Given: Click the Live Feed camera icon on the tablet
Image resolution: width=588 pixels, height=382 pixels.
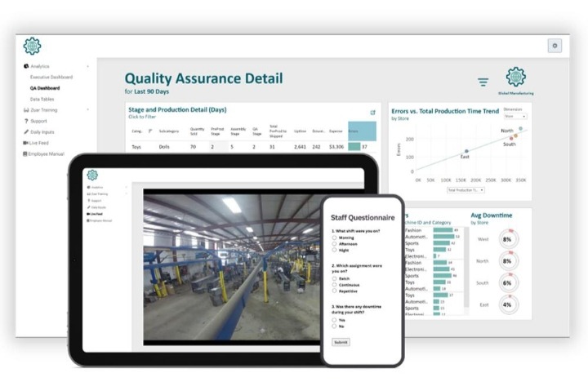Looking at the screenshot, I should click(x=88, y=214).
